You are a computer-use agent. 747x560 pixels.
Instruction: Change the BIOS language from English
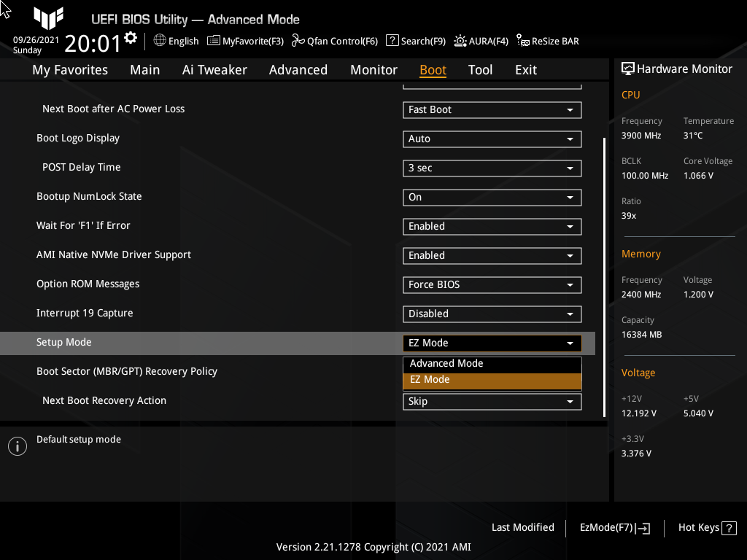176,41
